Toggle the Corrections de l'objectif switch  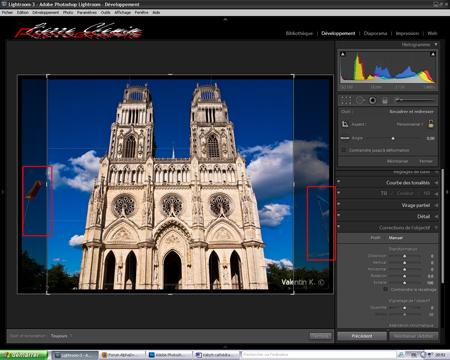(x=339, y=227)
